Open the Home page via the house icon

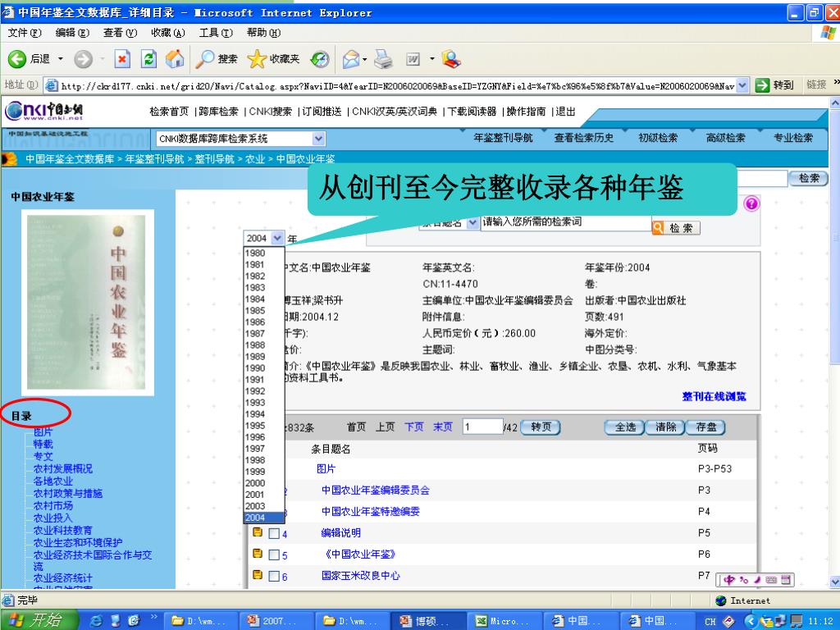(175, 59)
